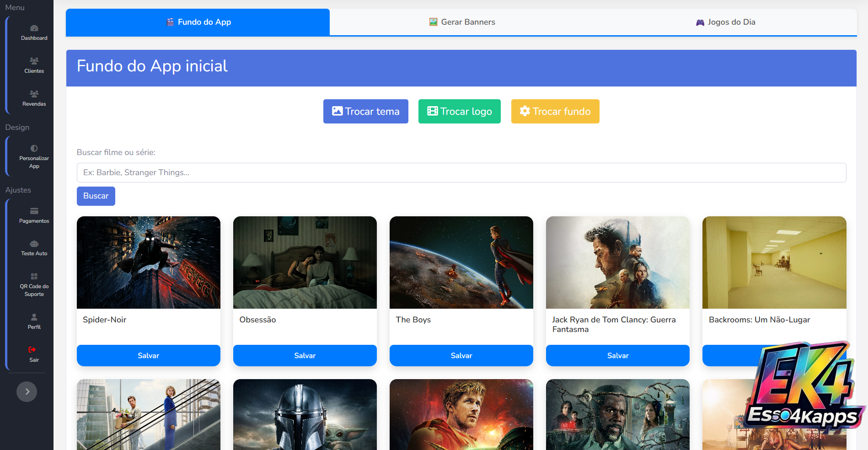Screen dimensions: 868x450
Task: Switch to the Fundo do App tab
Action: [x=198, y=22]
